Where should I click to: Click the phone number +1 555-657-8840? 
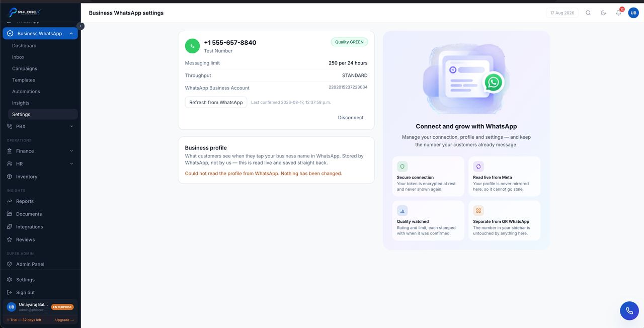click(230, 43)
